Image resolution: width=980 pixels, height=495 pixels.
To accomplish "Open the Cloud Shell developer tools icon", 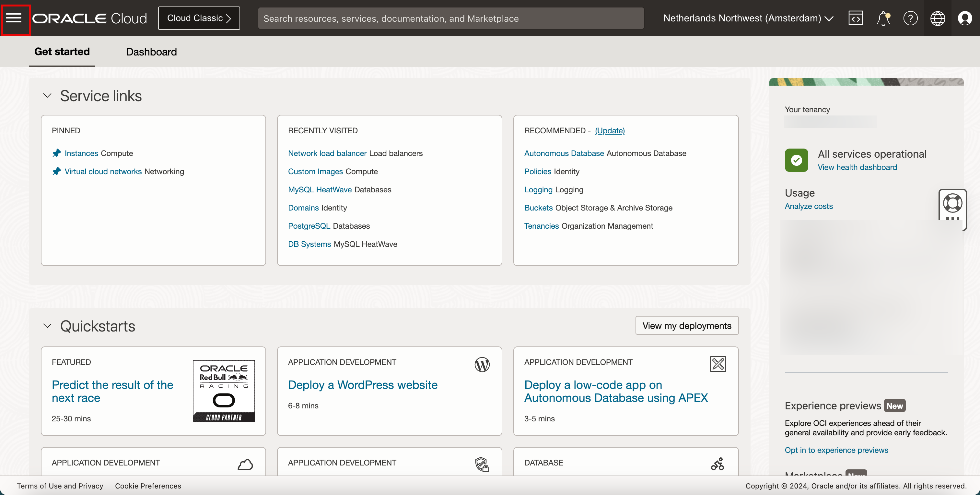I will (x=855, y=18).
